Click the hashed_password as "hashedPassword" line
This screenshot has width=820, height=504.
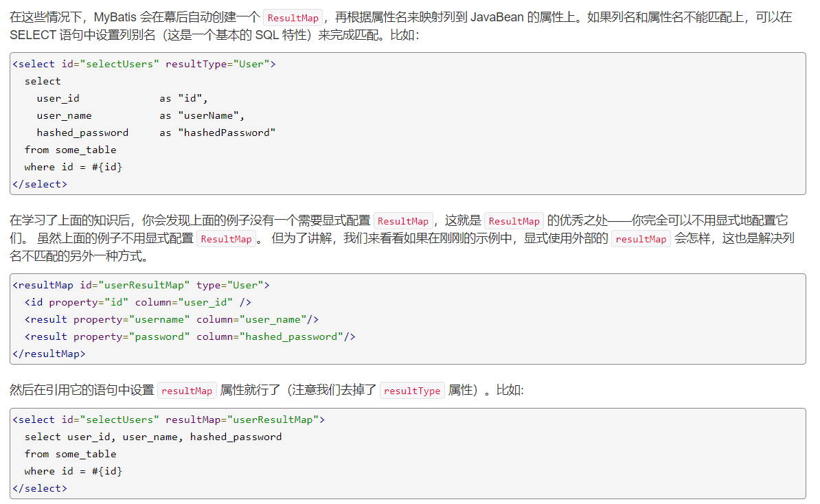tap(156, 133)
